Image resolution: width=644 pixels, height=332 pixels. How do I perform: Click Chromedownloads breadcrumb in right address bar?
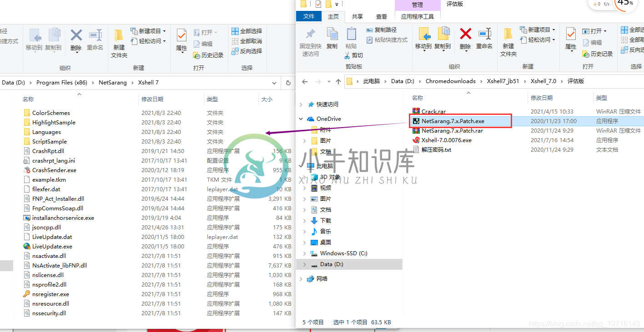tap(450, 81)
